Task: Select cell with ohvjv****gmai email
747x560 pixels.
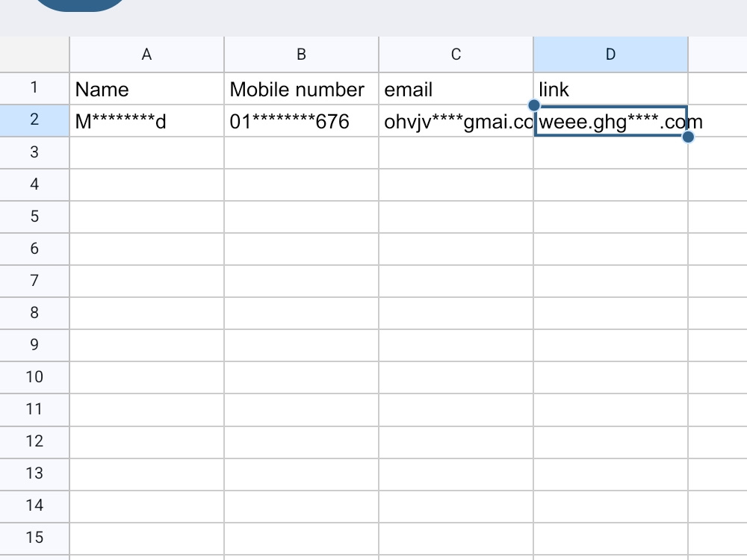Action: [x=456, y=120]
